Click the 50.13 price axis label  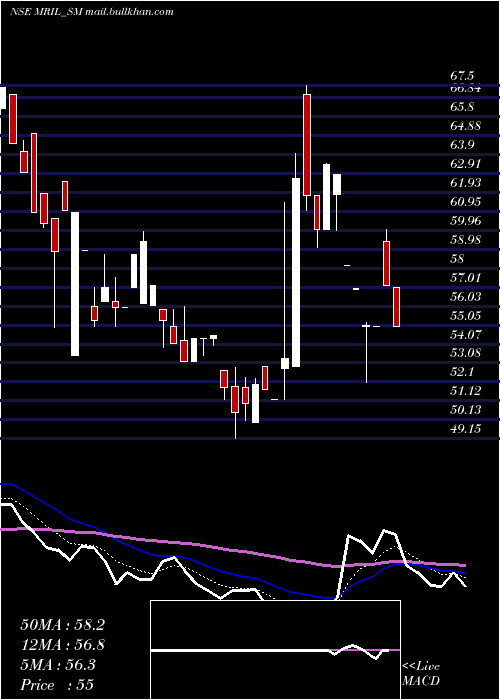[466, 410]
